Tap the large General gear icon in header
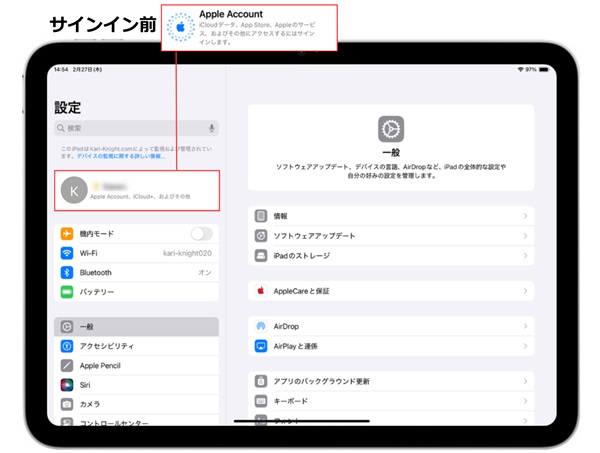Image resolution: width=600 pixels, height=453 pixels. [x=391, y=129]
